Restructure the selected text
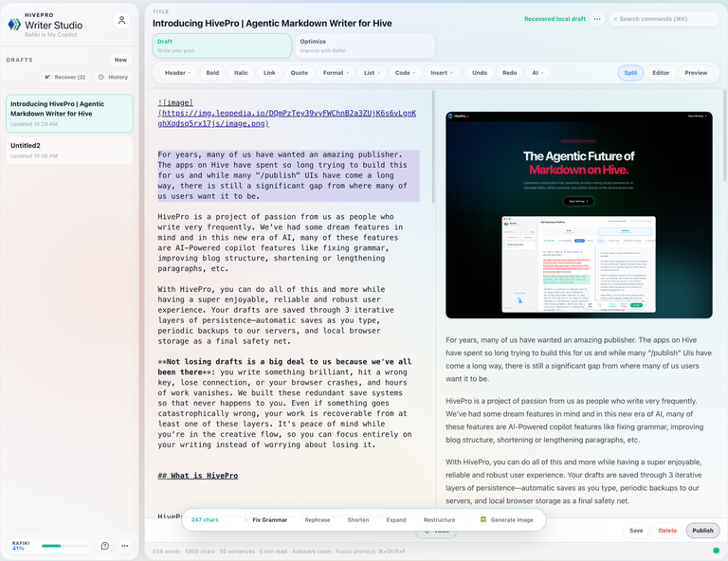Viewport: 728px width, 561px height. pyautogui.click(x=439, y=519)
